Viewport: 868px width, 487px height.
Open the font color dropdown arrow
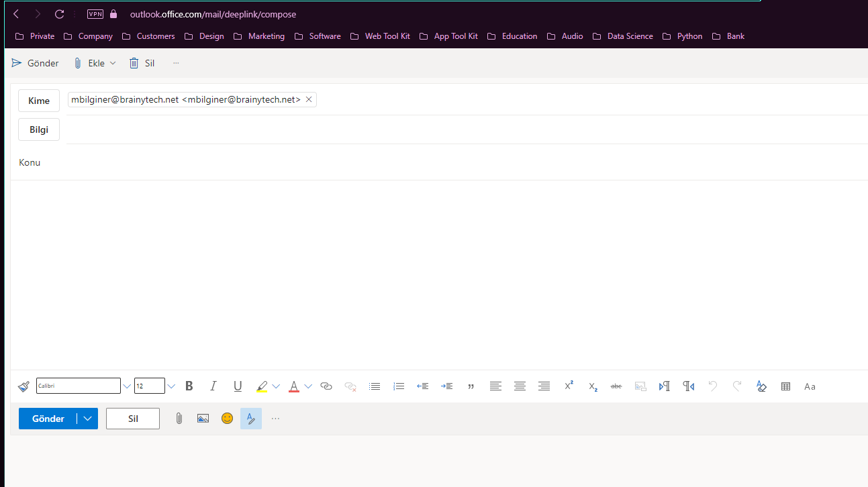308,386
